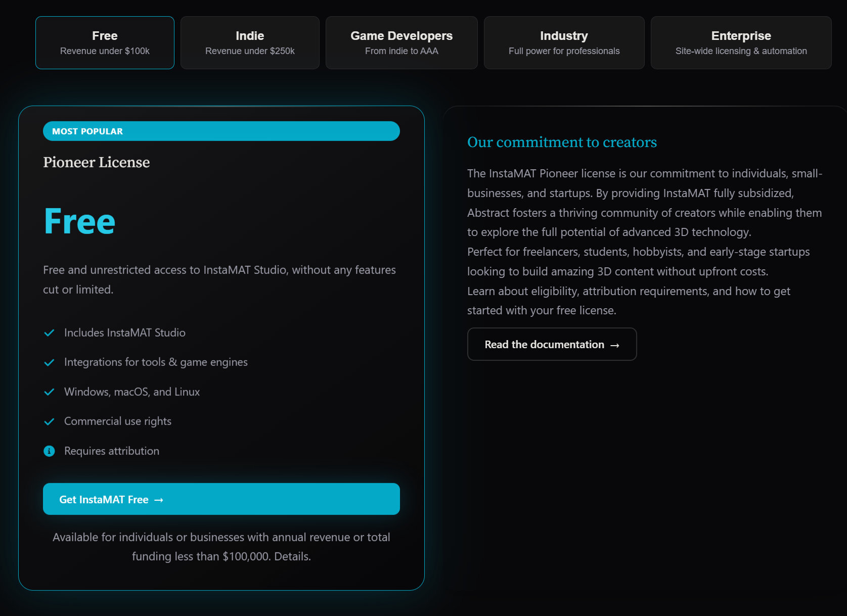This screenshot has height=616, width=847.
Task: Click the checkmark beside Commercial use rights
Action: [x=49, y=422]
